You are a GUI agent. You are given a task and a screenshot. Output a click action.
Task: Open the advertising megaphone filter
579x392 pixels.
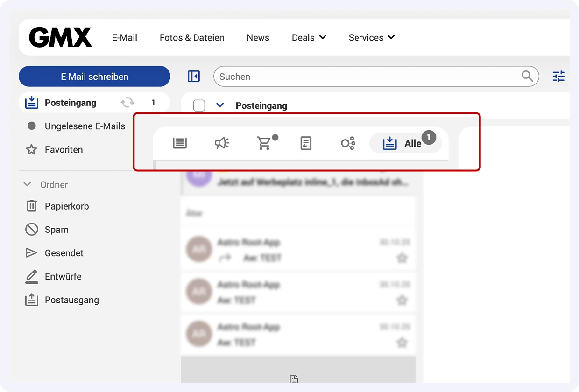pos(222,143)
